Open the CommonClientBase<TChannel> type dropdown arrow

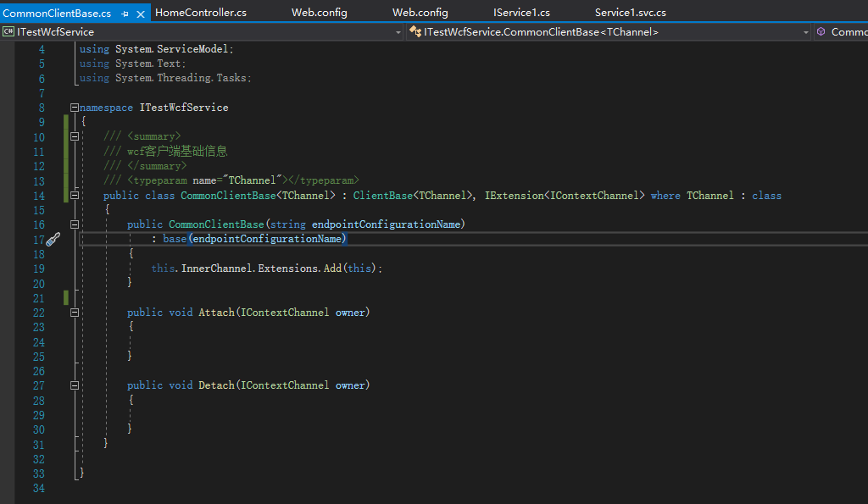pyautogui.click(x=806, y=32)
